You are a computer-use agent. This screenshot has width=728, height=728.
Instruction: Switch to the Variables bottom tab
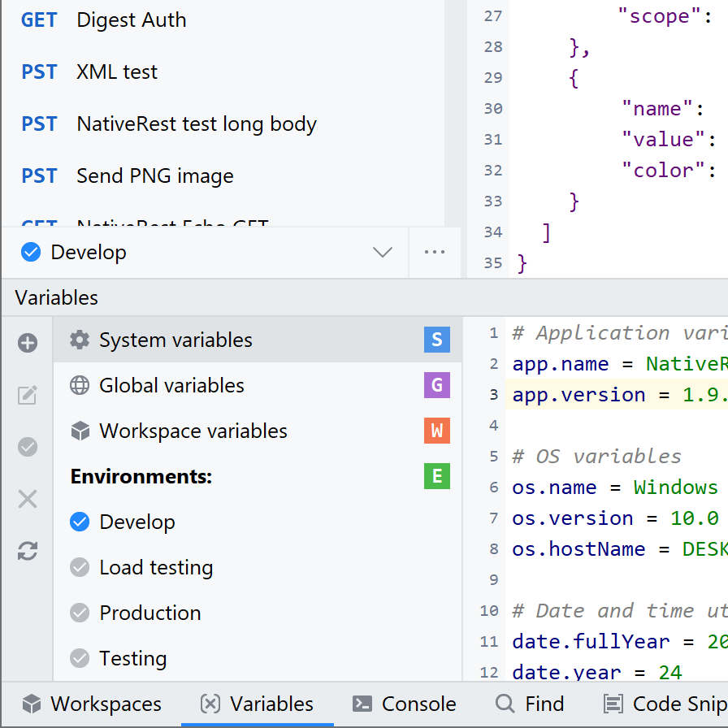257,704
